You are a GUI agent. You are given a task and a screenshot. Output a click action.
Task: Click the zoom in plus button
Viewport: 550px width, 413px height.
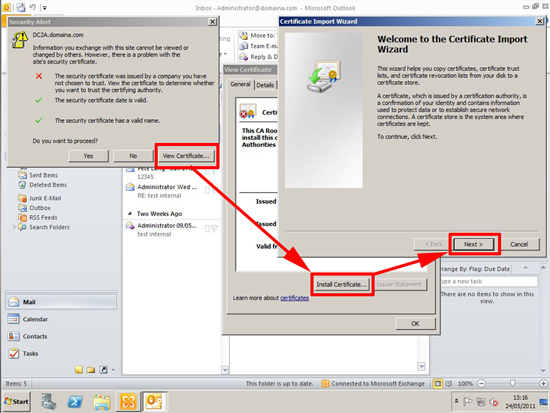(543, 384)
